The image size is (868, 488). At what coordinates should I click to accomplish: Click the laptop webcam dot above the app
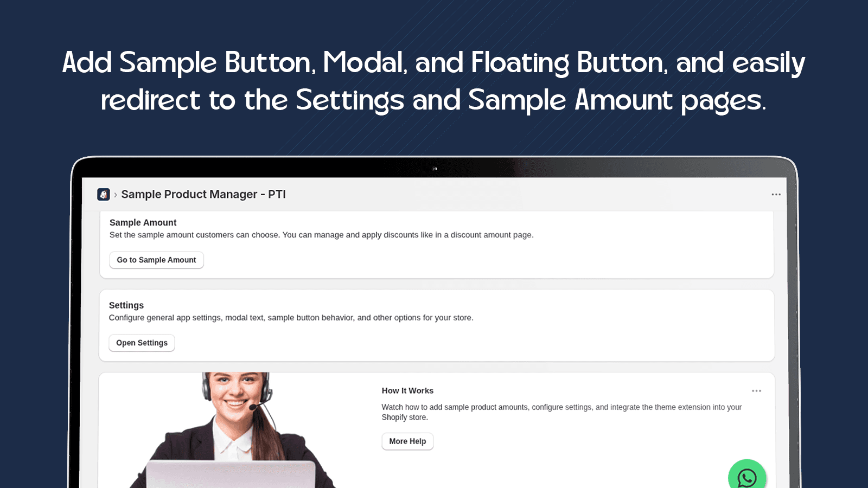pos(435,169)
